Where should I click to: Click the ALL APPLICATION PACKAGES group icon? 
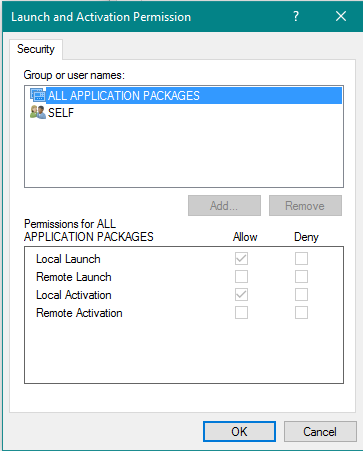click(38, 95)
